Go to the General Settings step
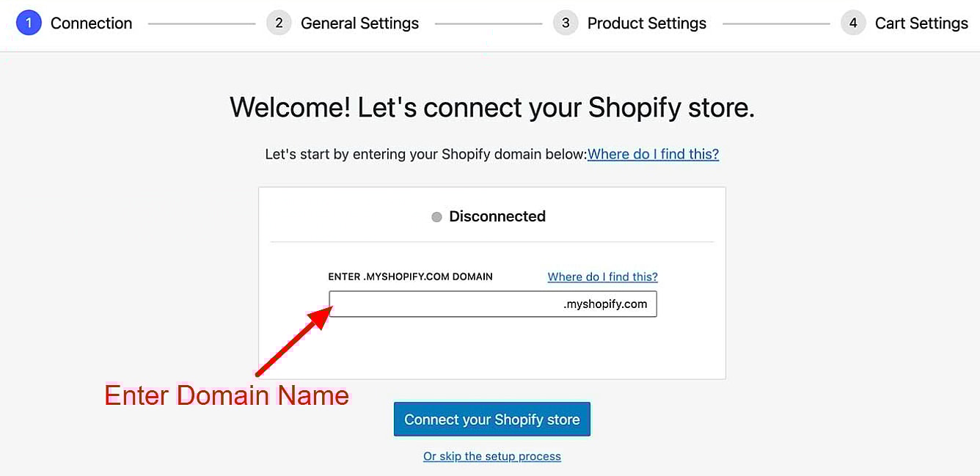The height and width of the screenshot is (476, 980). click(x=359, y=23)
